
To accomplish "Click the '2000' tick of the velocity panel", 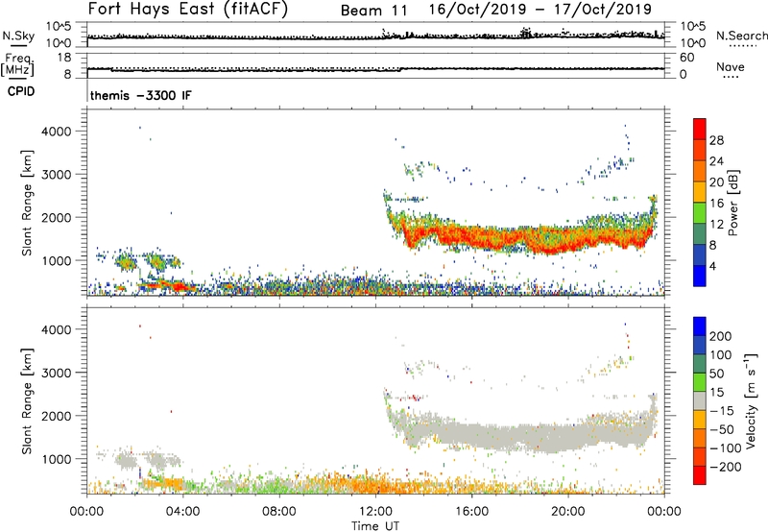I will (57, 416).
